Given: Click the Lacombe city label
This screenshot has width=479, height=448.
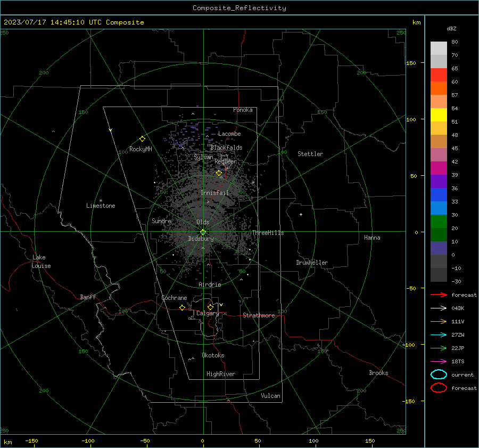Looking at the screenshot, I should coord(229,134).
